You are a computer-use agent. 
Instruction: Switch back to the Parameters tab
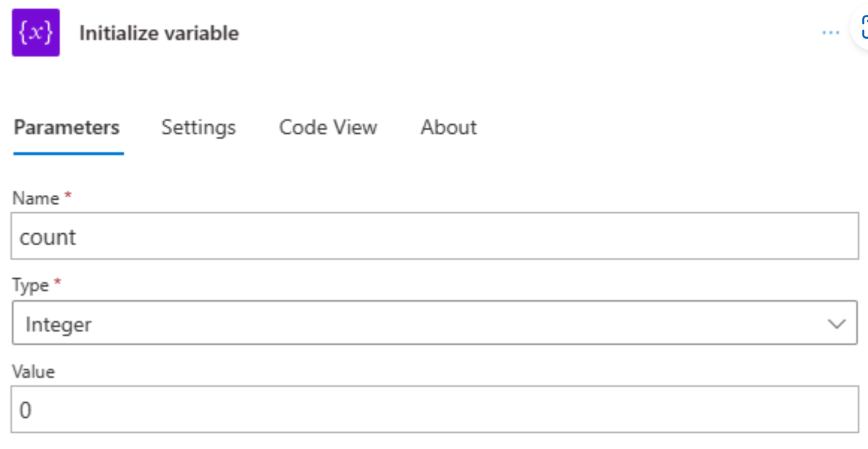67,127
